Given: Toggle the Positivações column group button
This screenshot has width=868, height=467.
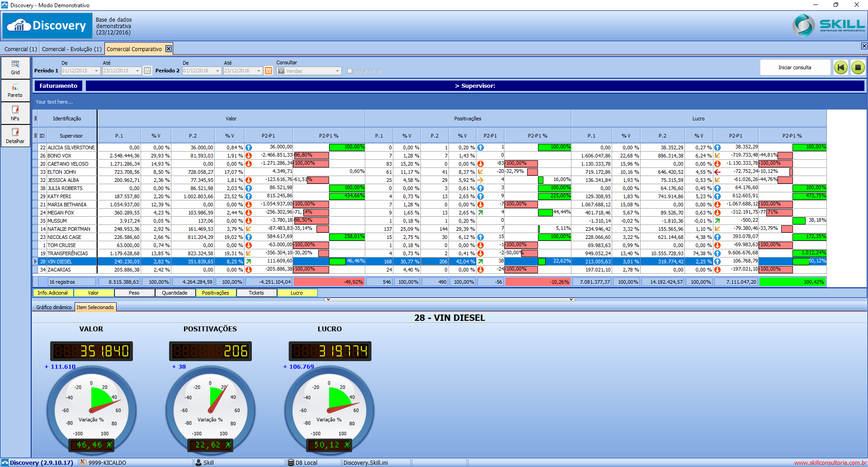Looking at the screenshot, I should [216, 293].
